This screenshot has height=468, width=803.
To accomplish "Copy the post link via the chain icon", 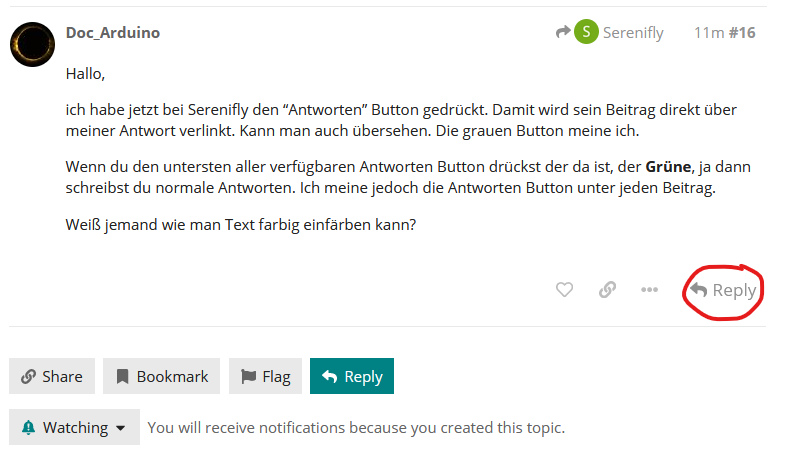I will click(x=607, y=290).
